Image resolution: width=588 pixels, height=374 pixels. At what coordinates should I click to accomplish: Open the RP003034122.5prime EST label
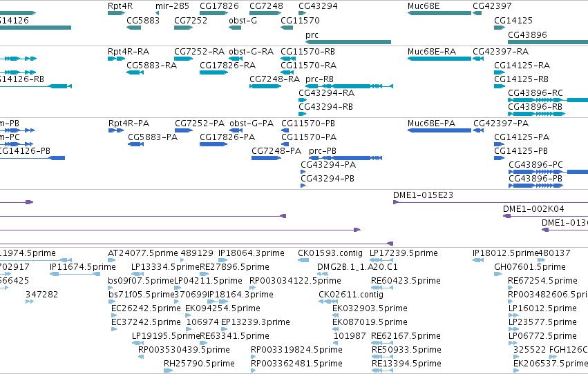(295, 281)
